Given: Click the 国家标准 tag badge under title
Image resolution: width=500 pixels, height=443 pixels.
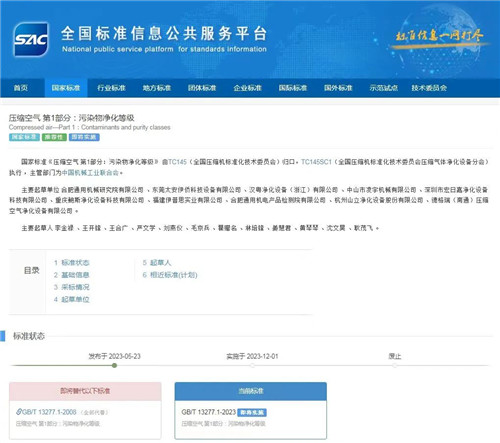Looking at the screenshot, I should pyautogui.click(x=24, y=137).
